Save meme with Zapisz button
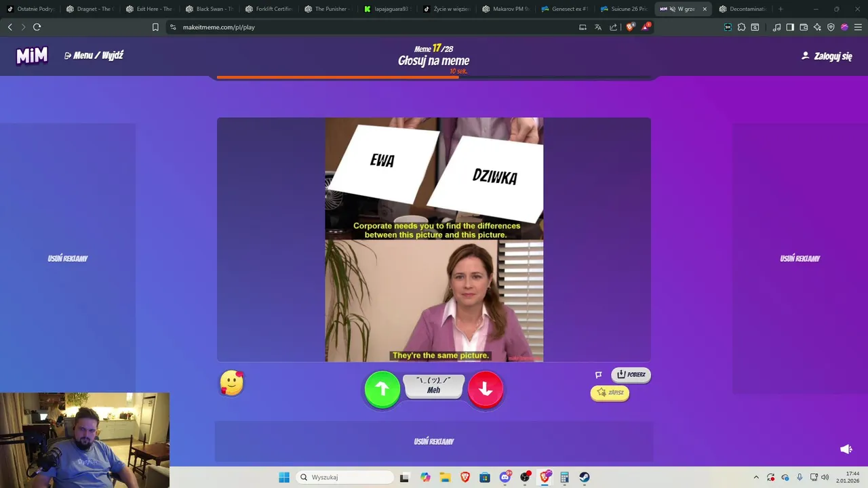The image size is (868, 488). (x=610, y=393)
